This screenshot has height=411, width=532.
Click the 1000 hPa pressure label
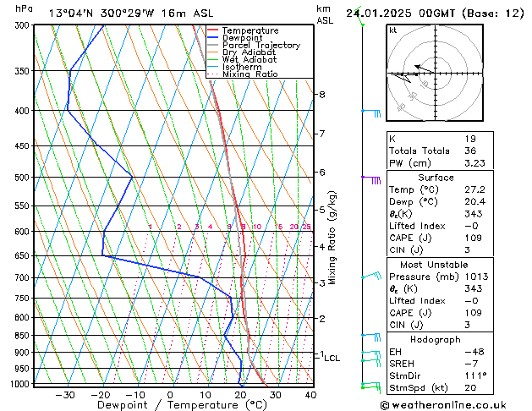pyautogui.click(x=21, y=384)
